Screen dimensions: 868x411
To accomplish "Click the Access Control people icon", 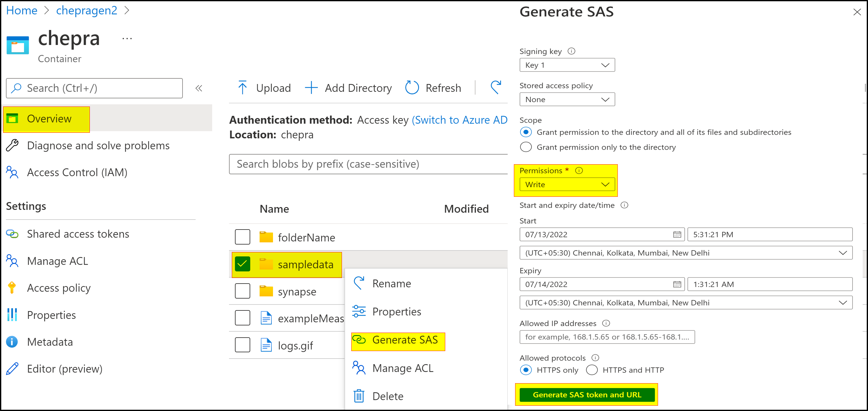I will coord(12,172).
